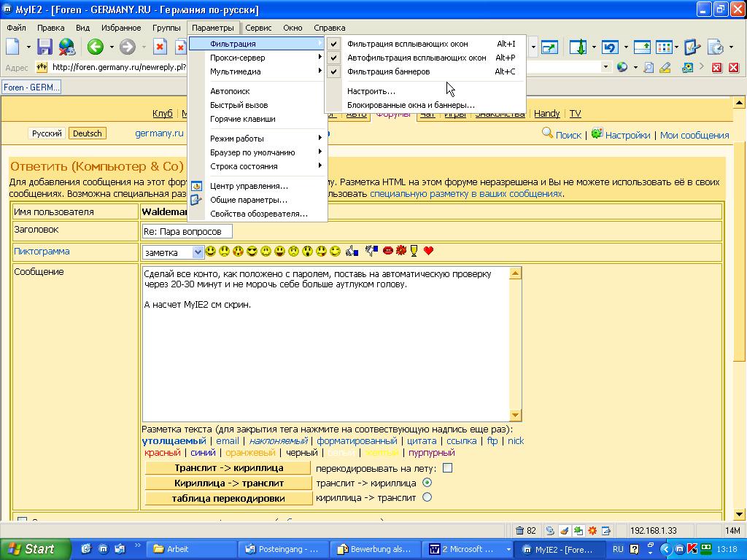Open the Избранное menu
The height and width of the screenshot is (560, 747).
(x=121, y=28)
